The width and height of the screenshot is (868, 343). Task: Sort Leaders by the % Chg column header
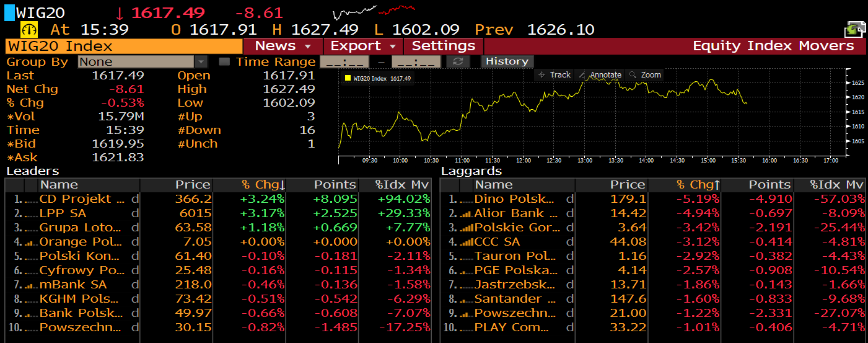click(x=250, y=185)
